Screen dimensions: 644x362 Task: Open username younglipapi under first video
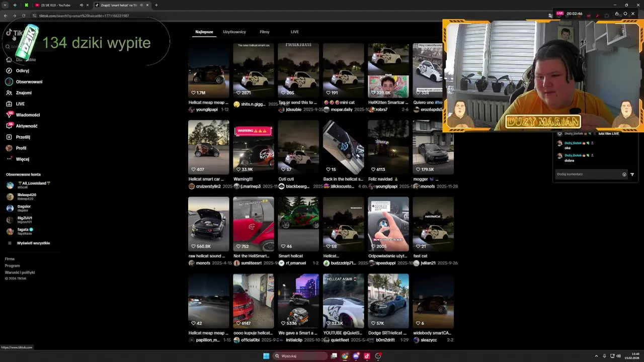[207, 110]
